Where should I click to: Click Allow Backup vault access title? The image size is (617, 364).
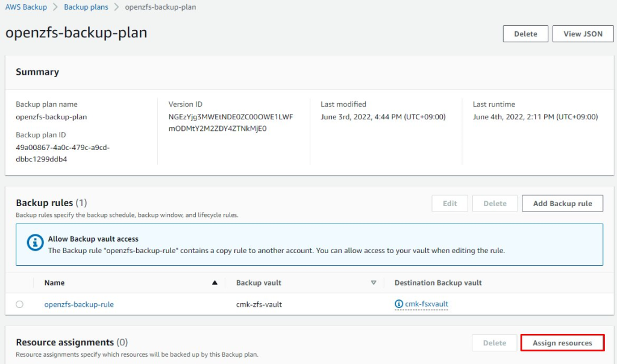[93, 239]
